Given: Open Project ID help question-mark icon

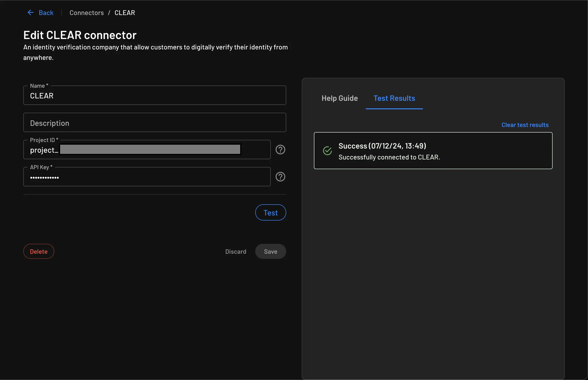Looking at the screenshot, I should coord(280,150).
